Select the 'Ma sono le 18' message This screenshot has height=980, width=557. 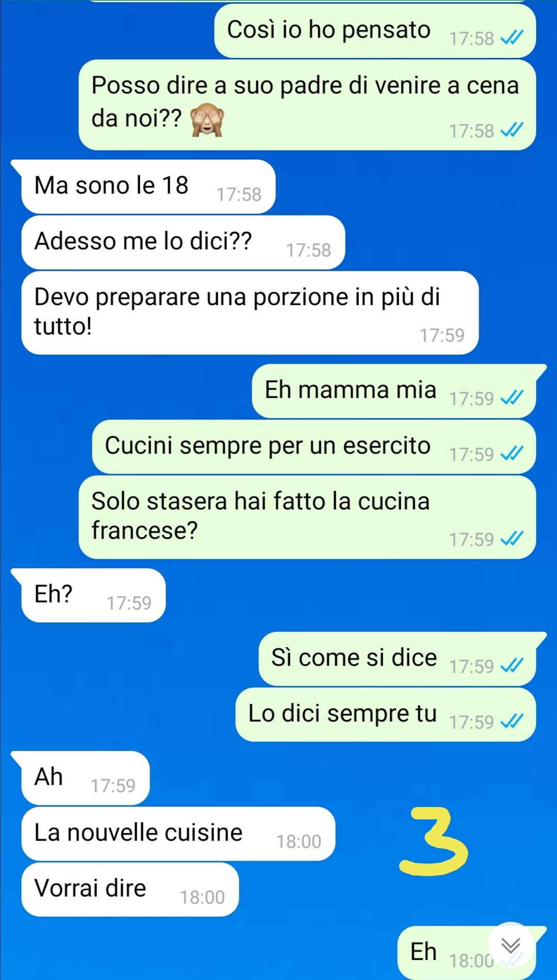148,187
